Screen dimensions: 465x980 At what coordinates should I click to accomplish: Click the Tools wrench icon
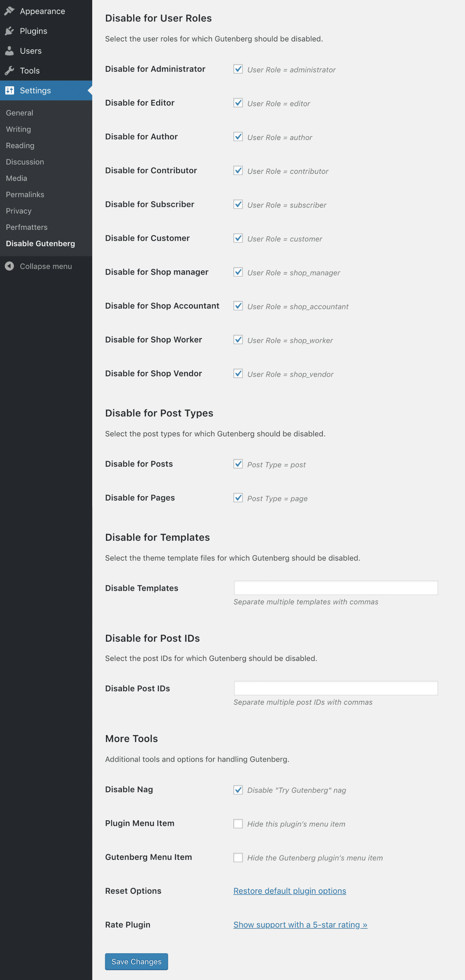(x=10, y=70)
